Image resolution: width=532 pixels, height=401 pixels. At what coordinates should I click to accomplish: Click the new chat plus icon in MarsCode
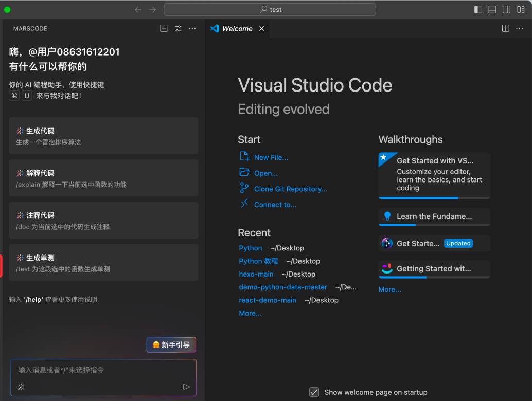tap(164, 28)
